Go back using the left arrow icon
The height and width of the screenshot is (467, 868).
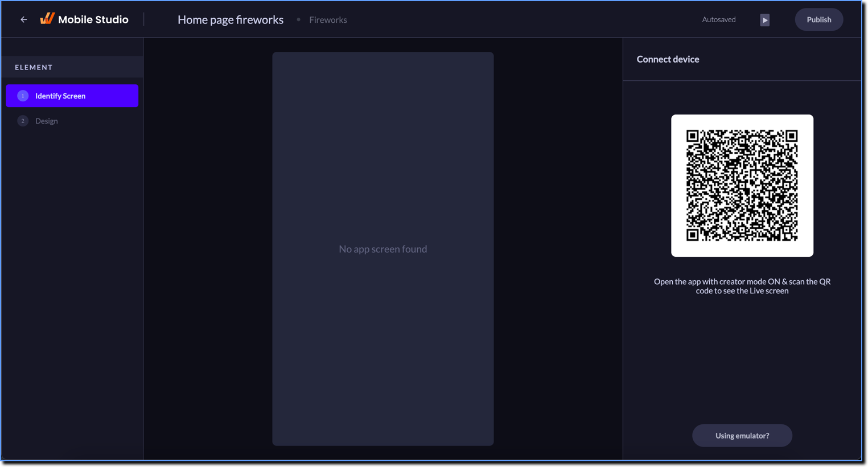point(24,19)
